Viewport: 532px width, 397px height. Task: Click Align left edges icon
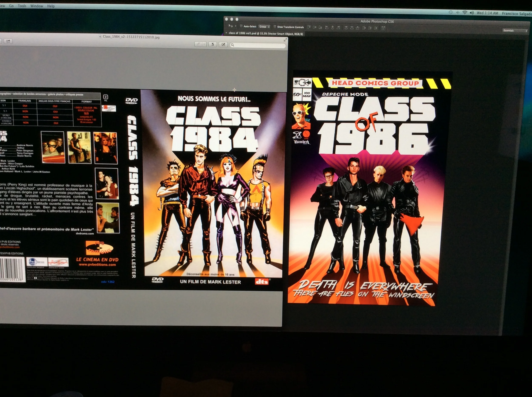tap(327, 28)
